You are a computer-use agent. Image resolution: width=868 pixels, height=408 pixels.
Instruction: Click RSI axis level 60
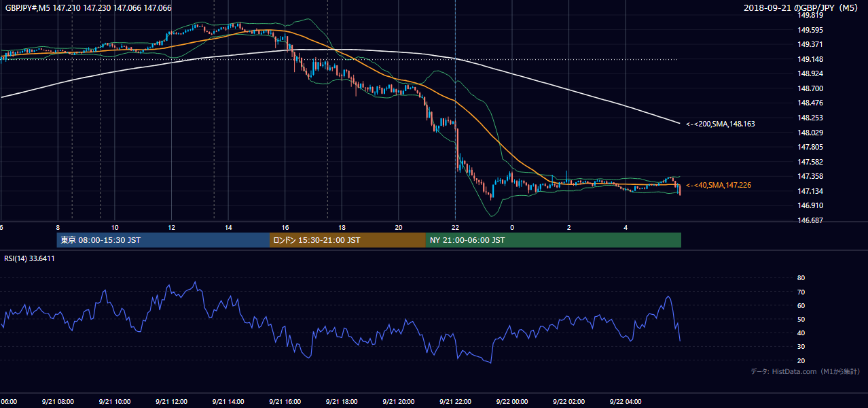click(x=801, y=305)
